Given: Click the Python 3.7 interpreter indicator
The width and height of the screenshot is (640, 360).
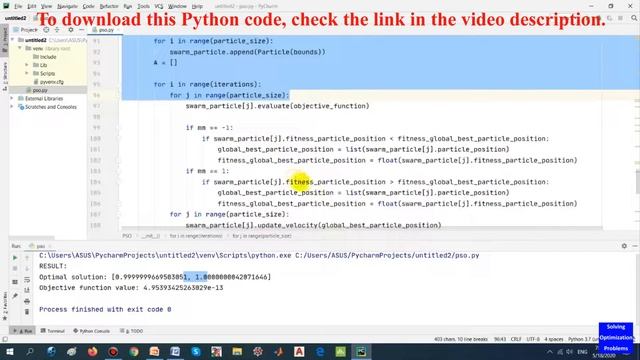Looking at the screenshot, I should (583, 339).
